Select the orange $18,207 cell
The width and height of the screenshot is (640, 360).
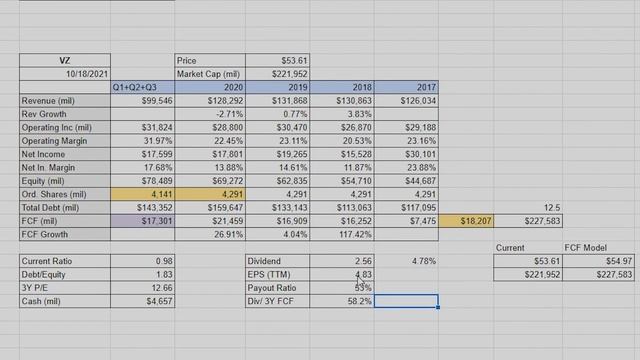point(466,221)
